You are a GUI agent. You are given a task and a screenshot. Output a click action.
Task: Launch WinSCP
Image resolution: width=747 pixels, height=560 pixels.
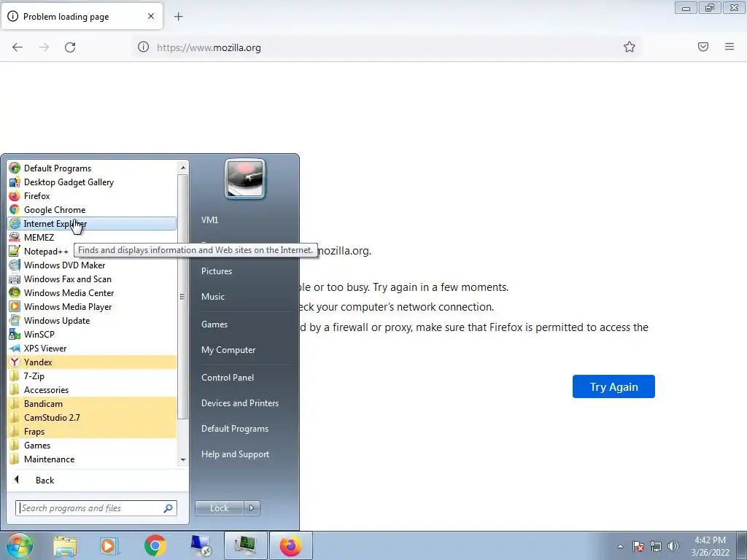pyautogui.click(x=92, y=334)
